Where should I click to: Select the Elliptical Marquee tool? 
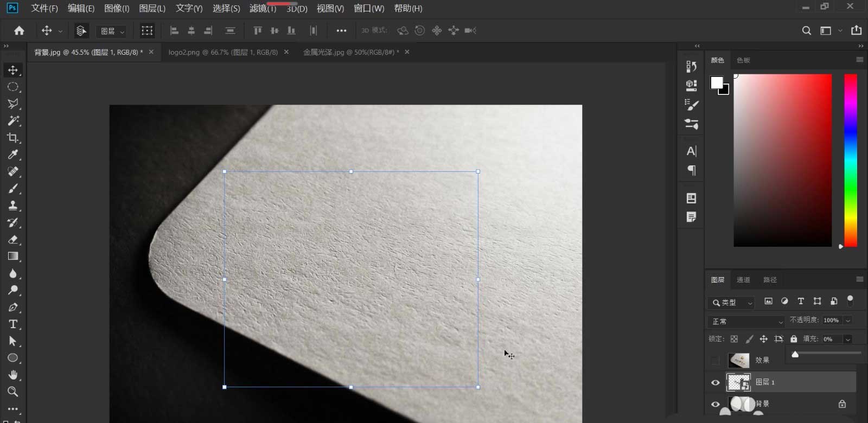pos(13,87)
